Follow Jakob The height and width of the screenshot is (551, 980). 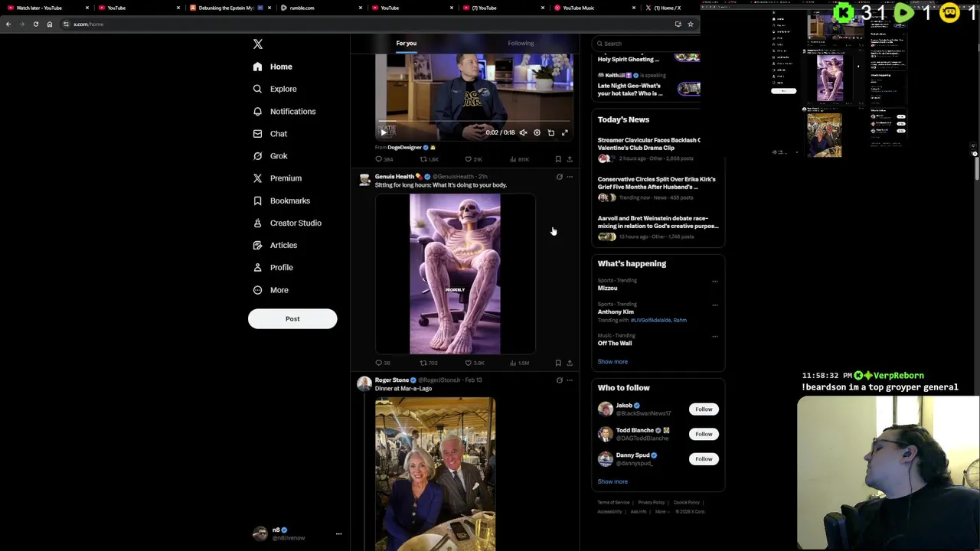(704, 409)
